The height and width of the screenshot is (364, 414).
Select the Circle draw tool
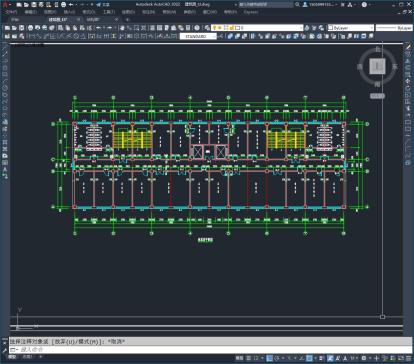pos(5,88)
